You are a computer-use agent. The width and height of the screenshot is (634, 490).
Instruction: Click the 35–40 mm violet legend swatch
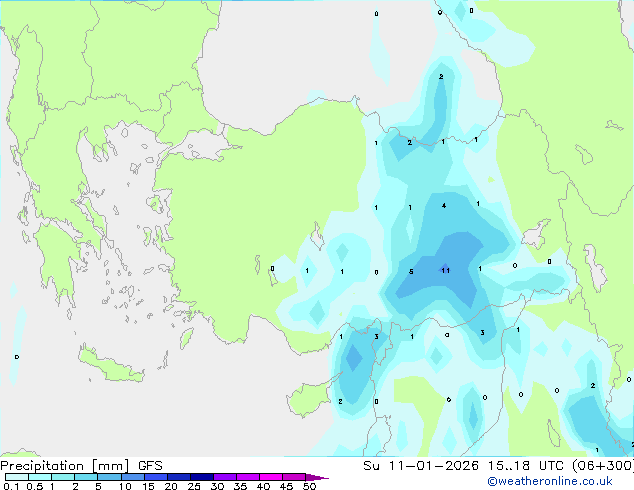point(248,477)
